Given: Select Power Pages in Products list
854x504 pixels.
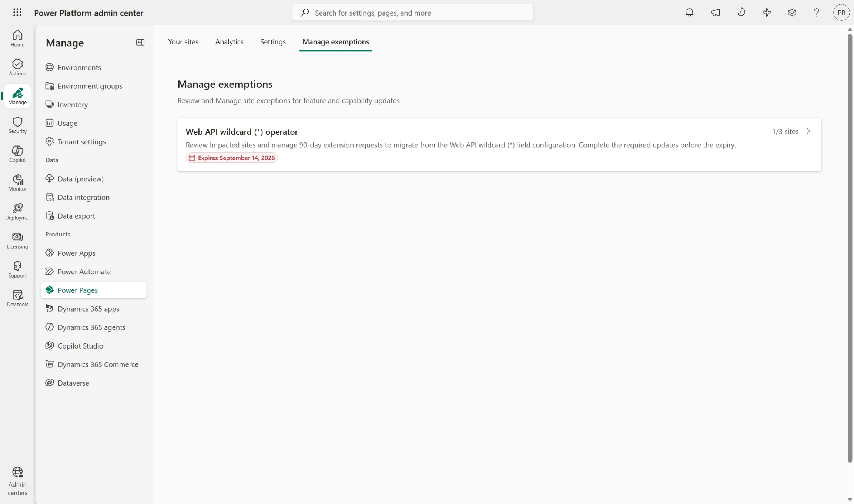Looking at the screenshot, I should (x=94, y=290).
